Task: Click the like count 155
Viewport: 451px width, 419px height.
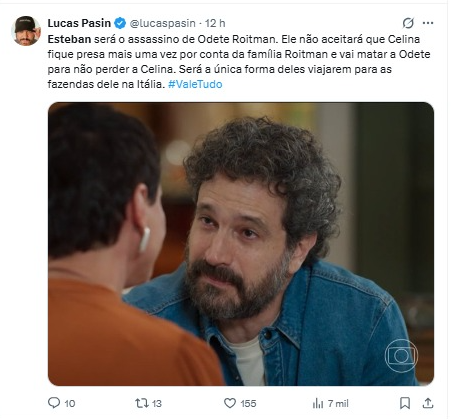Action: pos(248,404)
